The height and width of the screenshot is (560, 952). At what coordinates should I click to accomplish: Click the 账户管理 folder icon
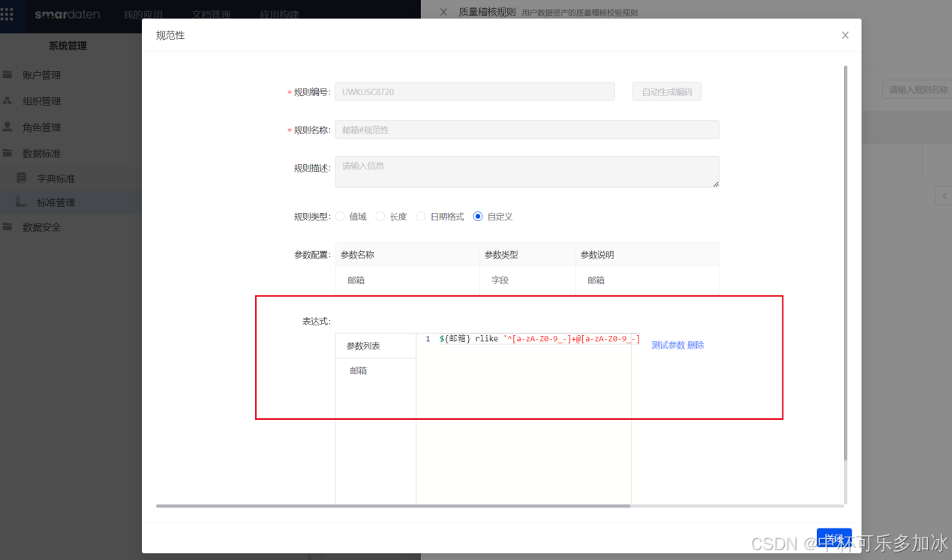click(x=8, y=75)
